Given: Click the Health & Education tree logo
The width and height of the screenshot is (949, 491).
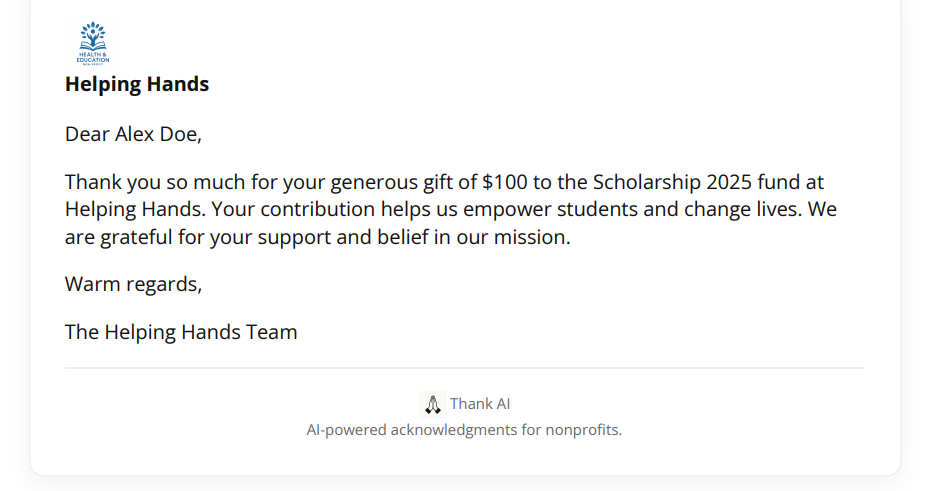Looking at the screenshot, I should tap(93, 42).
